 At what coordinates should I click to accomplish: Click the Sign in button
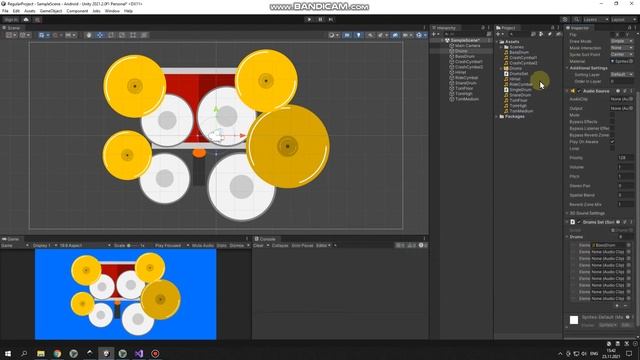coord(11,20)
